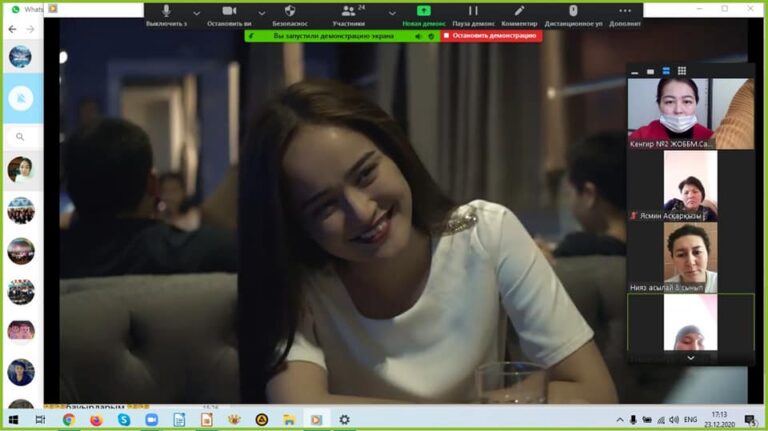The height and width of the screenshot is (431, 768).
Task: Stop video with the camera button
Action: (x=228, y=12)
